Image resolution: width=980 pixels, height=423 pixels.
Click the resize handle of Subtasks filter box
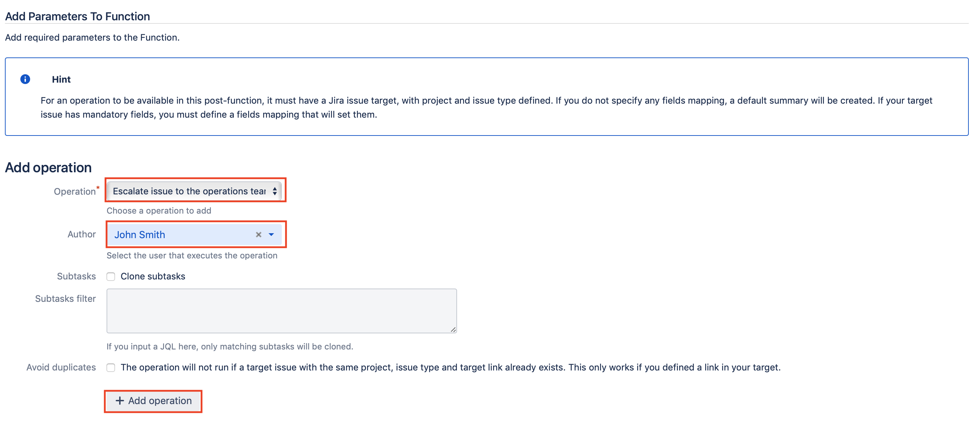[x=454, y=330]
